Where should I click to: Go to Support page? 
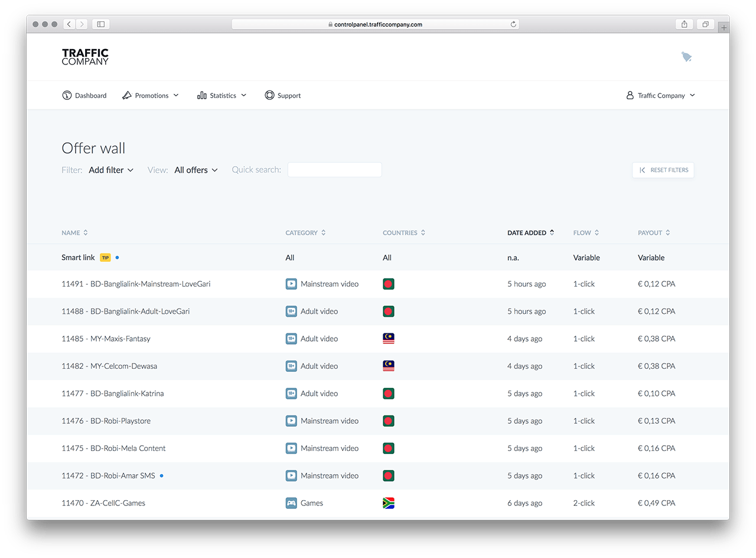pyautogui.click(x=283, y=95)
